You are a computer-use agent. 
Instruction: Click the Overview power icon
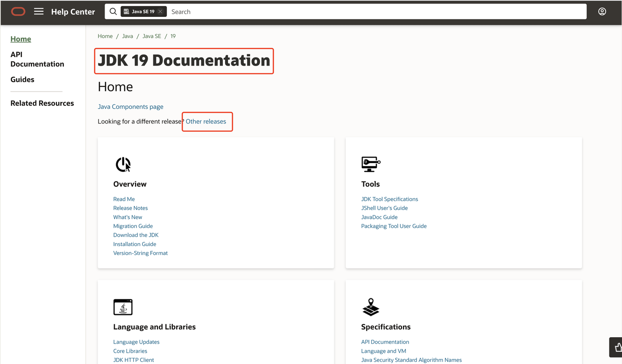click(x=123, y=165)
